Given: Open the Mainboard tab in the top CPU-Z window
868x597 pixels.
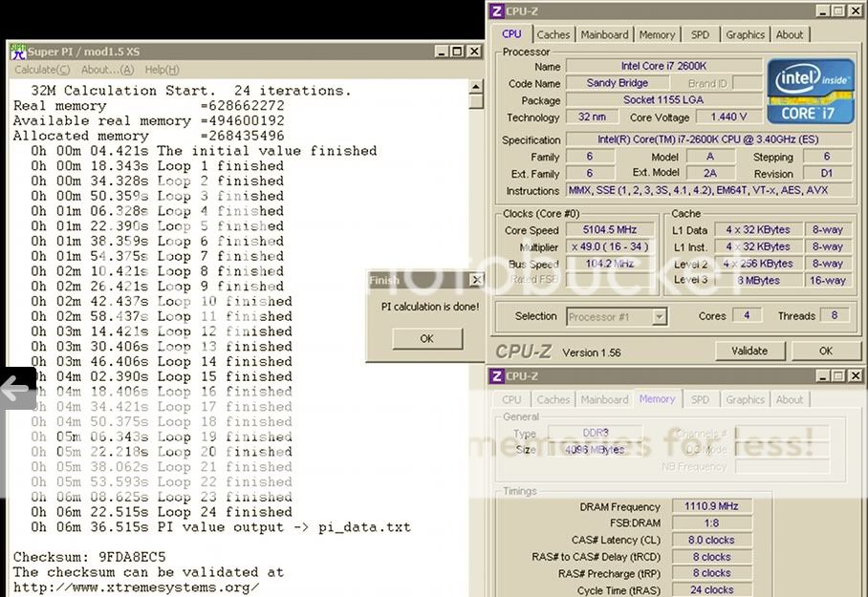Looking at the screenshot, I should [604, 34].
